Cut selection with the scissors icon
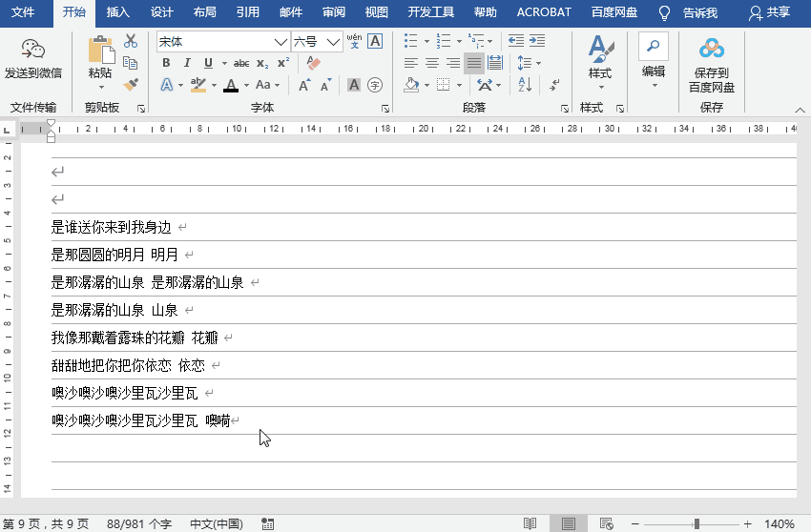The height and width of the screenshot is (532, 811). 131,41
